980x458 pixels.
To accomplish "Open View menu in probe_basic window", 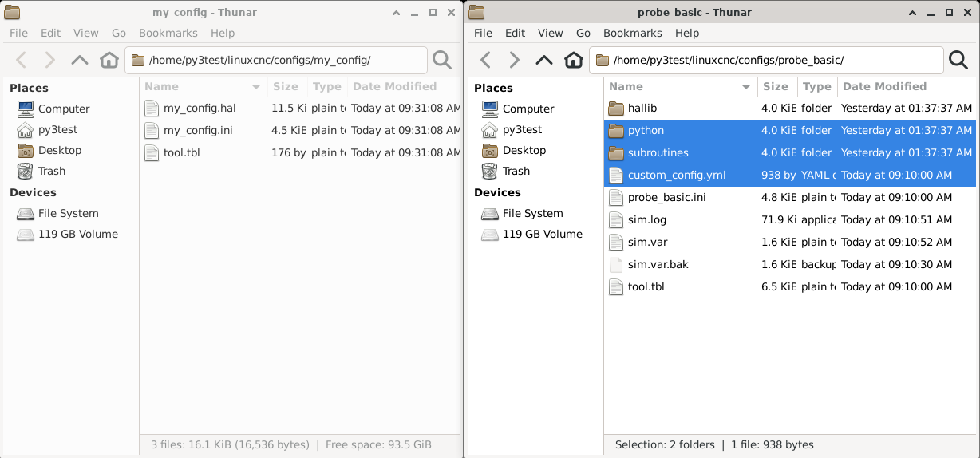I will click(551, 33).
